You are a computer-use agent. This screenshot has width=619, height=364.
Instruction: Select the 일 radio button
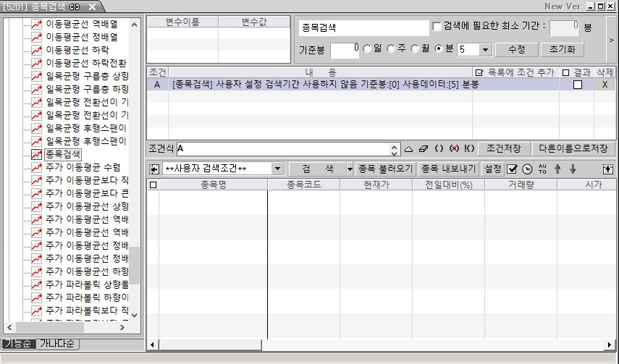click(x=367, y=49)
